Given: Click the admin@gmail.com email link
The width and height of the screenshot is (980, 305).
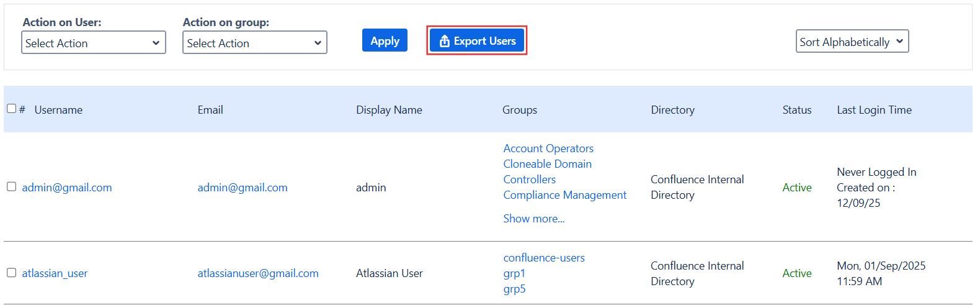Looking at the screenshot, I should (x=243, y=188).
